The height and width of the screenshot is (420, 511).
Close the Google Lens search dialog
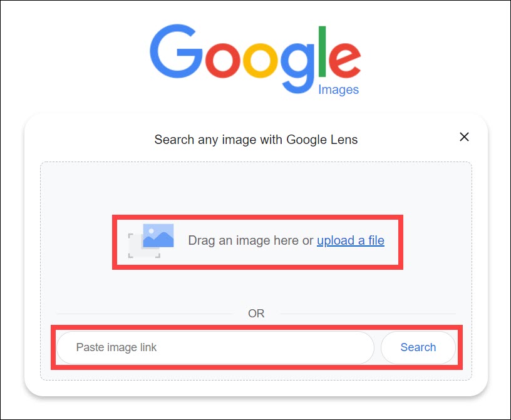(x=464, y=137)
